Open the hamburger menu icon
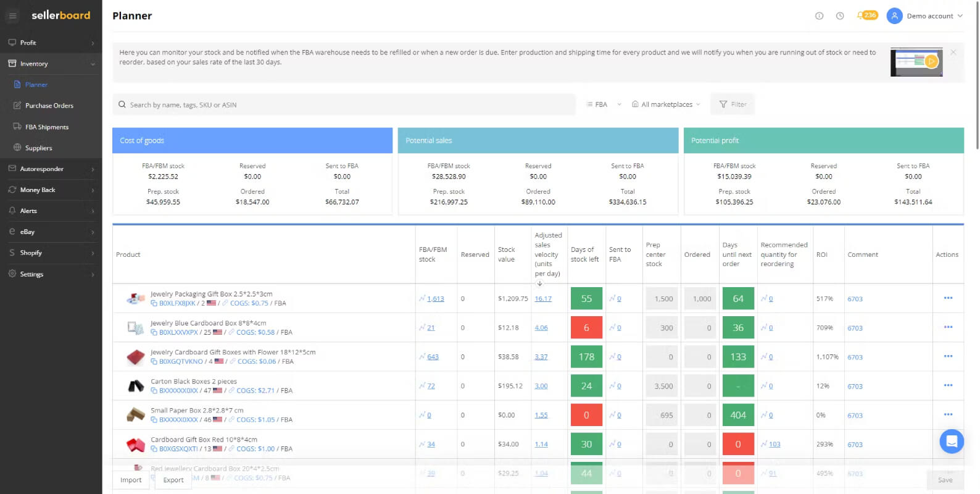This screenshot has height=494, width=980. [x=12, y=15]
